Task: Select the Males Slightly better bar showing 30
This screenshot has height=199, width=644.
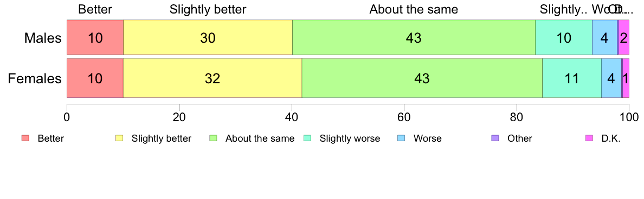Action: (208, 37)
